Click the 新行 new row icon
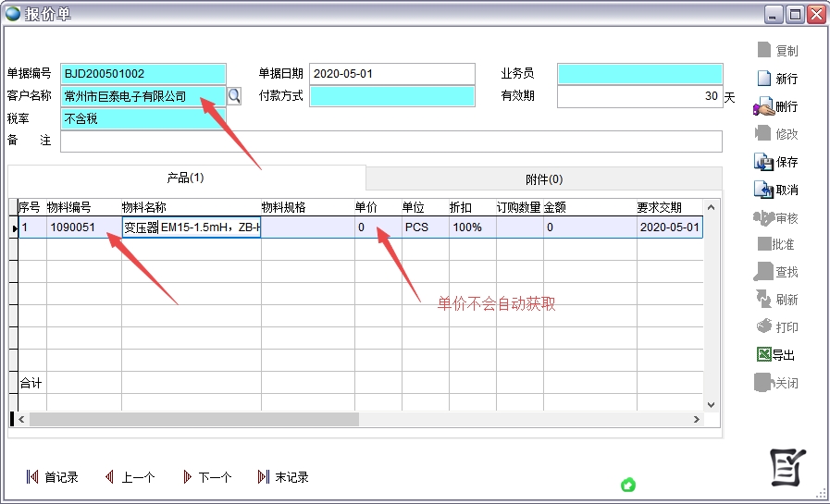 click(x=764, y=79)
